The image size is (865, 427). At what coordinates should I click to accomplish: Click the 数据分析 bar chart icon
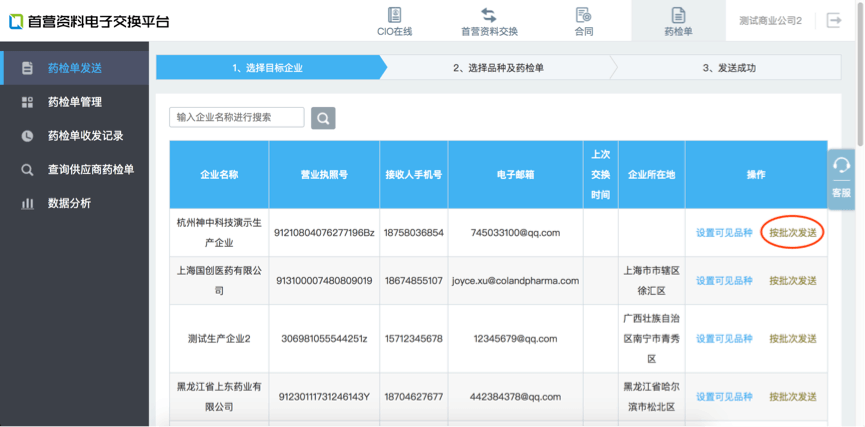[x=27, y=204]
